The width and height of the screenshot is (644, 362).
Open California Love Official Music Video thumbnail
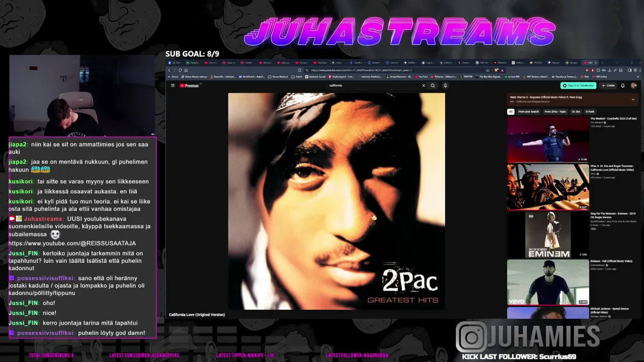pos(548,187)
